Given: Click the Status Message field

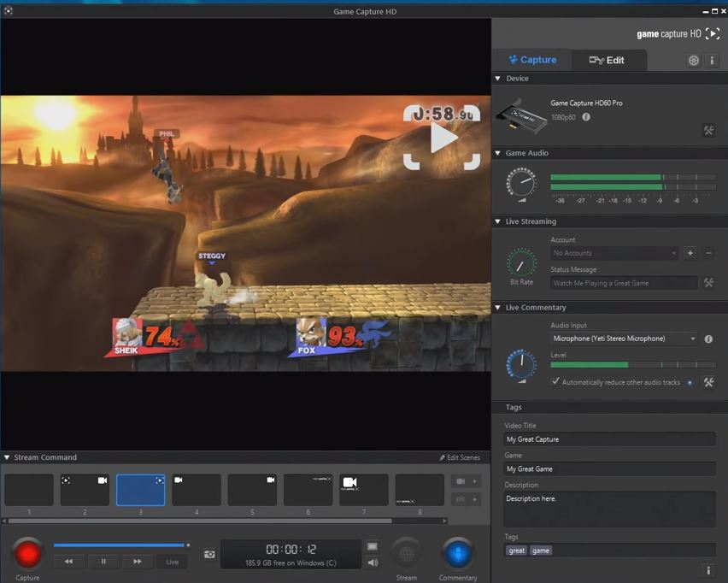Looking at the screenshot, I should tap(624, 283).
